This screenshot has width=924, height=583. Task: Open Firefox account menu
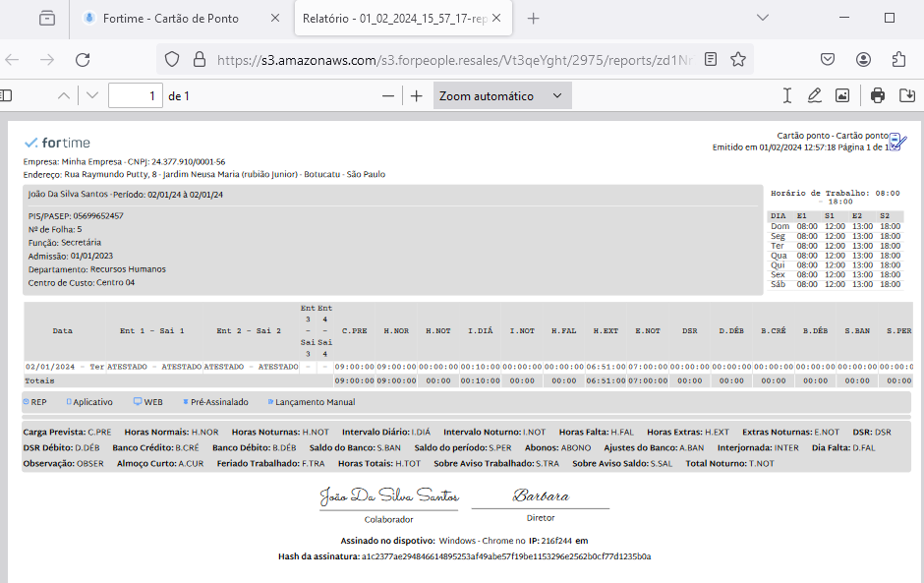pos(863,60)
